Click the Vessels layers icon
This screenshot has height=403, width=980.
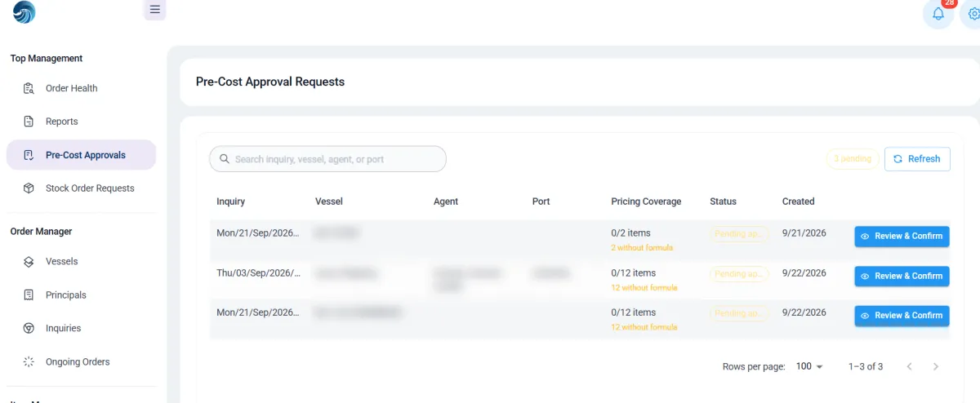29,262
